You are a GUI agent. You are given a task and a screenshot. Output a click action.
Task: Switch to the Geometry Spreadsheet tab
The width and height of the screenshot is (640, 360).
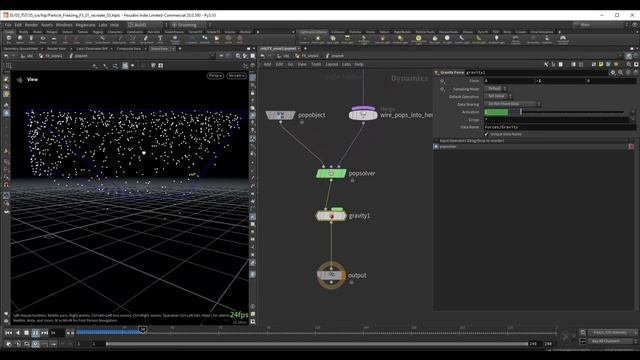click(20, 49)
